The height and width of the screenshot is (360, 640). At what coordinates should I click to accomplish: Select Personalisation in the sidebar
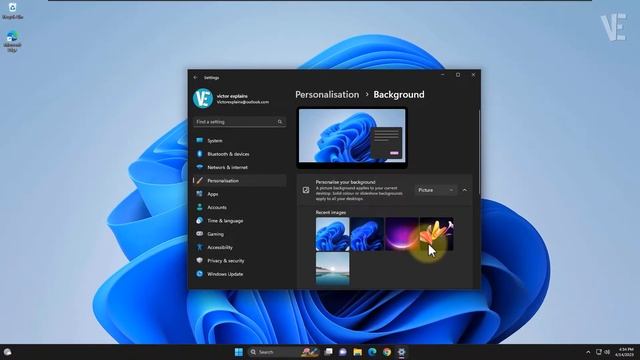[239, 180]
